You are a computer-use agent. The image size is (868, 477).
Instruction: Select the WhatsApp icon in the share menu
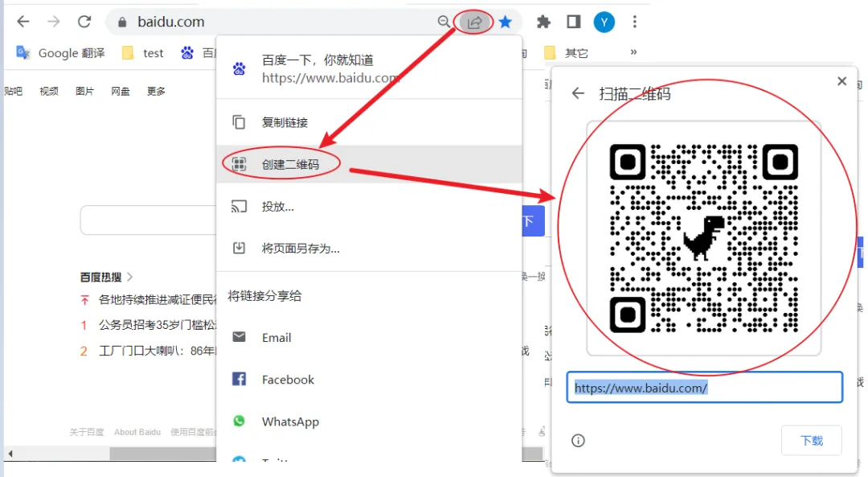240,421
